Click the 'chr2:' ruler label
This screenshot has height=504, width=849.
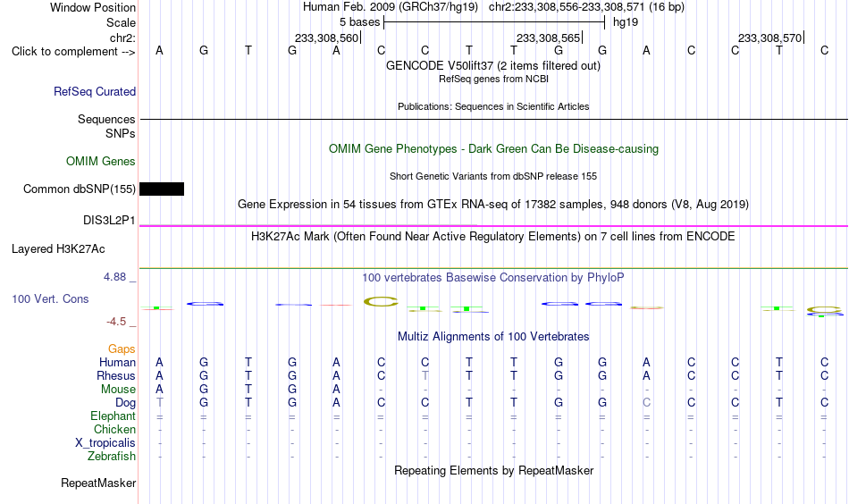(x=123, y=38)
